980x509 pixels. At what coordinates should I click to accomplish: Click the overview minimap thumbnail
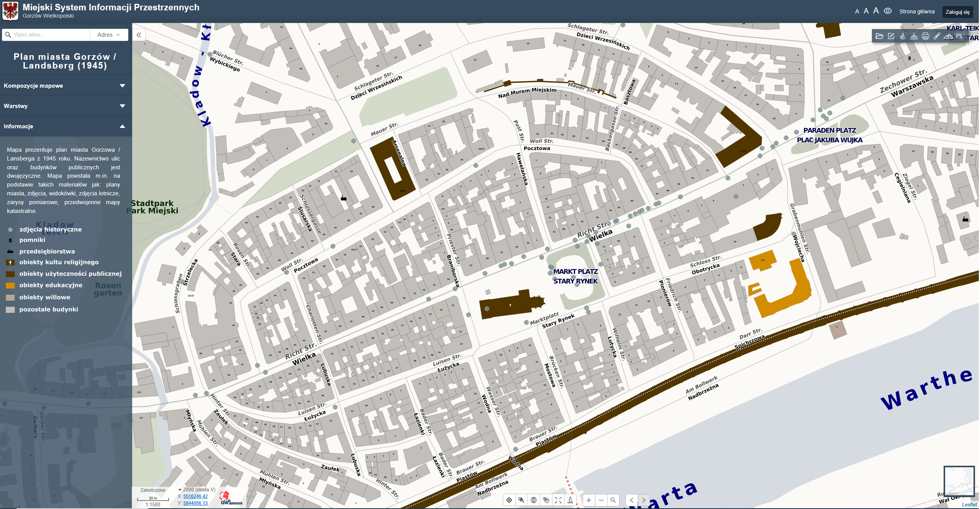point(959,481)
